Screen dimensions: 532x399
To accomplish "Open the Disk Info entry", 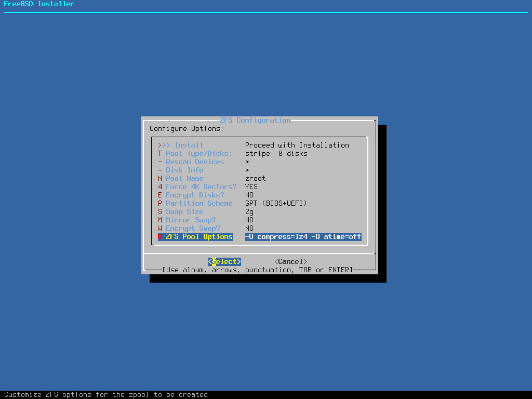I will [x=184, y=170].
